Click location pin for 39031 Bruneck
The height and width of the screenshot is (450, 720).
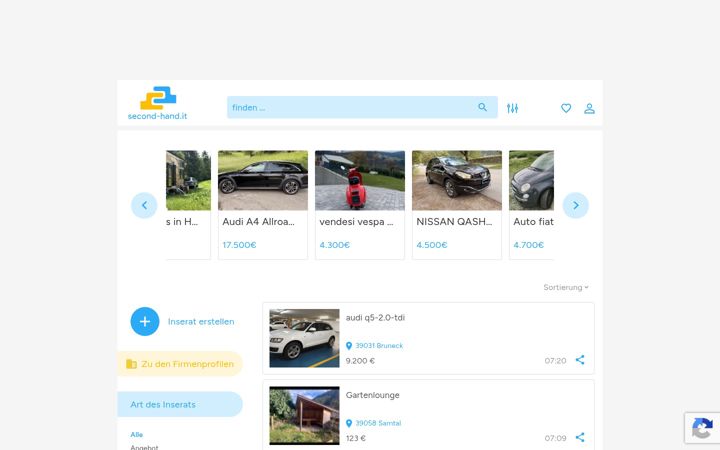(x=349, y=346)
